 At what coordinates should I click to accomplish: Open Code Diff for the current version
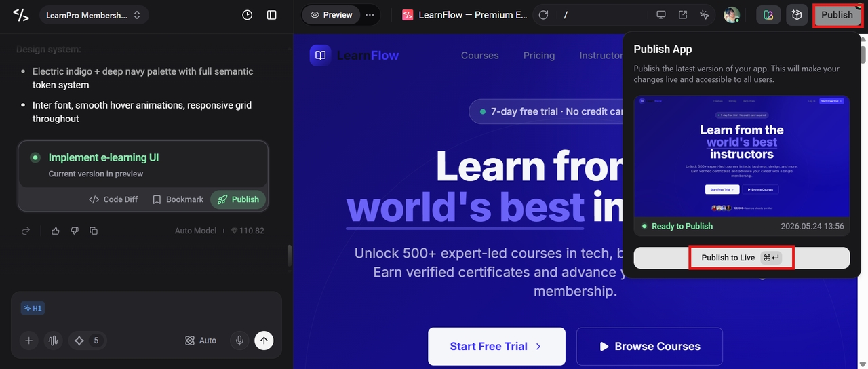[113, 199]
